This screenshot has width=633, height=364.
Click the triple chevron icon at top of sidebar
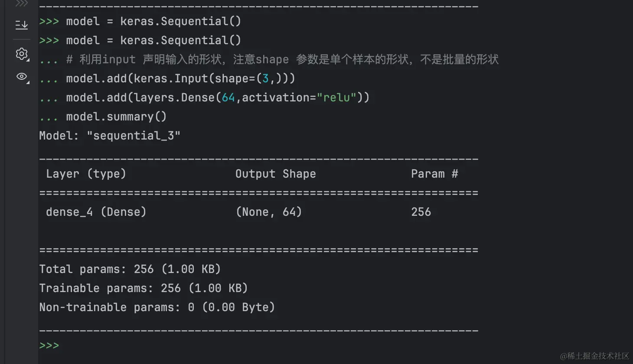(x=21, y=4)
